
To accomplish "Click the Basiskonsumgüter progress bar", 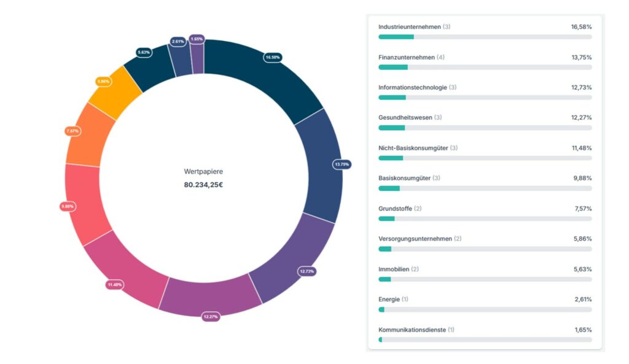I will click(x=485, y=188).
